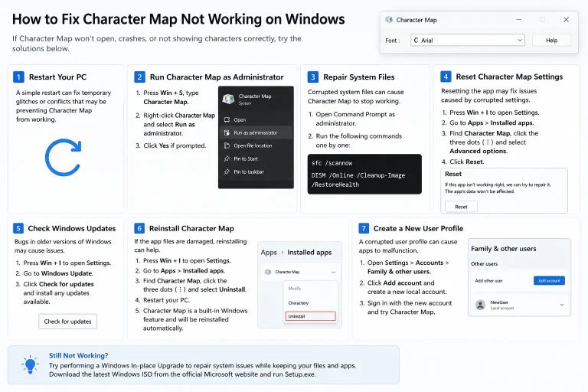This screenshot has height=392, width=588.
Task: Click the Check for updates button
Action: pos(67,322)
